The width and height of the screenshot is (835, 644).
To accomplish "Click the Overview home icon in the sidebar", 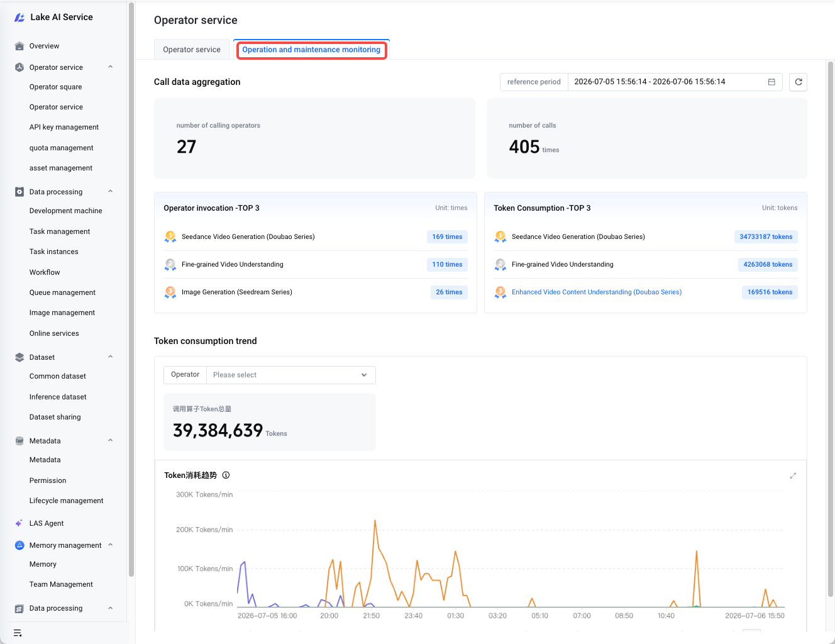I will [19, 46].
